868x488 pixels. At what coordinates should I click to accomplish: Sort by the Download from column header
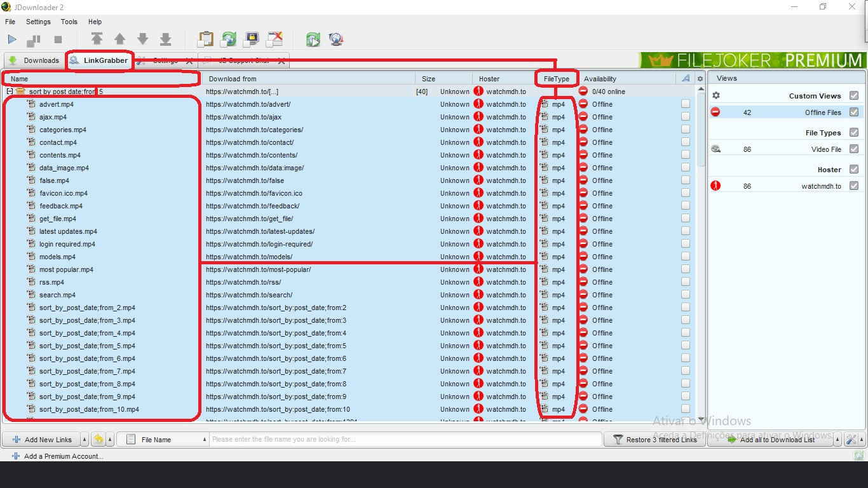(309, 79)
